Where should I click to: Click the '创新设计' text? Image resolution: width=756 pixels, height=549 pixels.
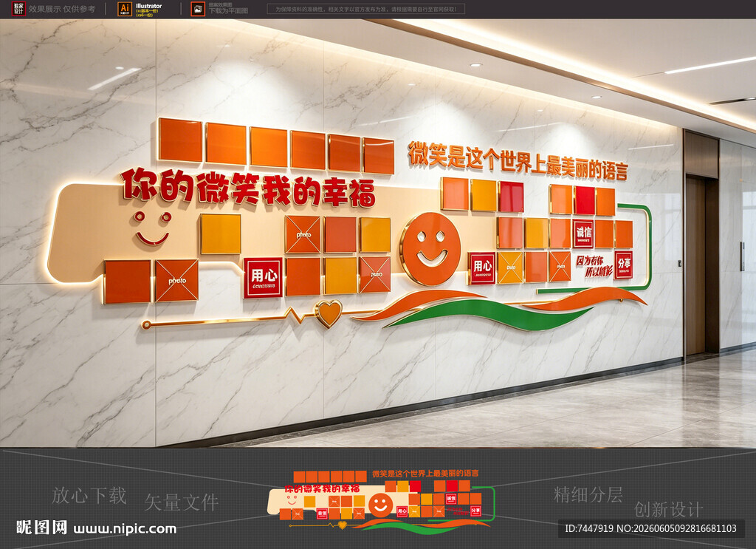668,509
